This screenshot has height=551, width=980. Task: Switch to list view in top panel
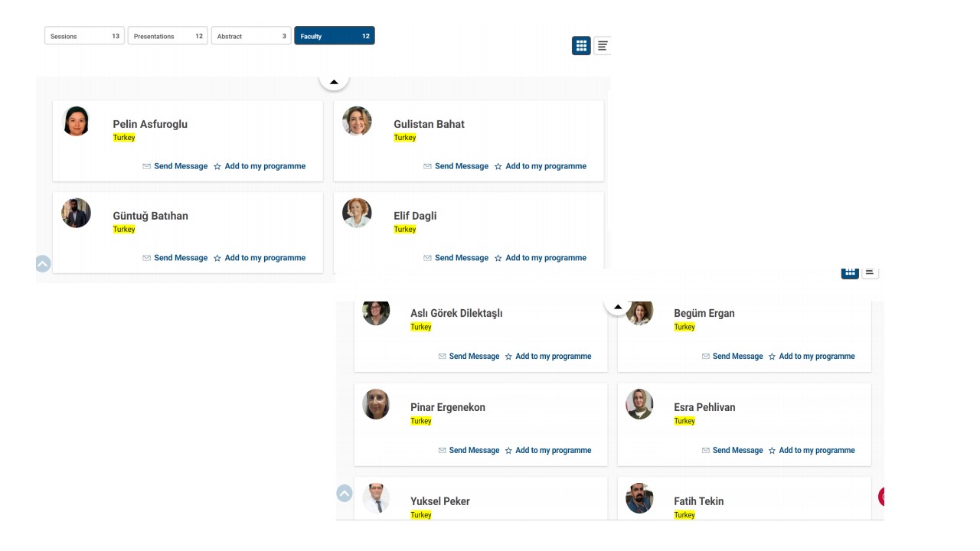603,46
